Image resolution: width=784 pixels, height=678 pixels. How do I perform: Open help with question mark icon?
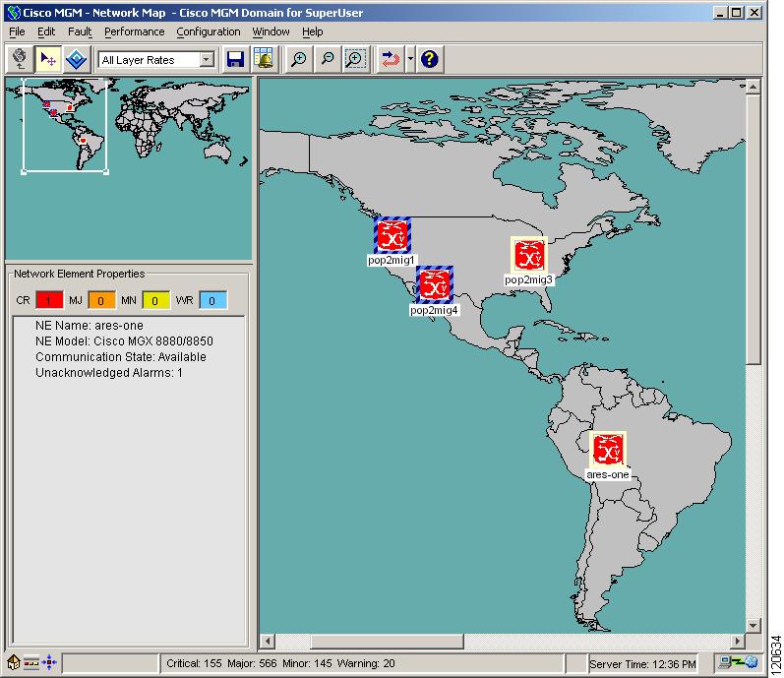point(430,59)
